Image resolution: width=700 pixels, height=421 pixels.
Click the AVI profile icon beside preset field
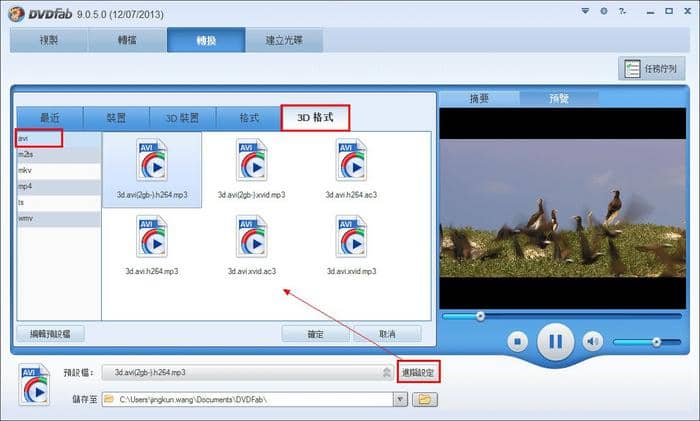[34, 384]
